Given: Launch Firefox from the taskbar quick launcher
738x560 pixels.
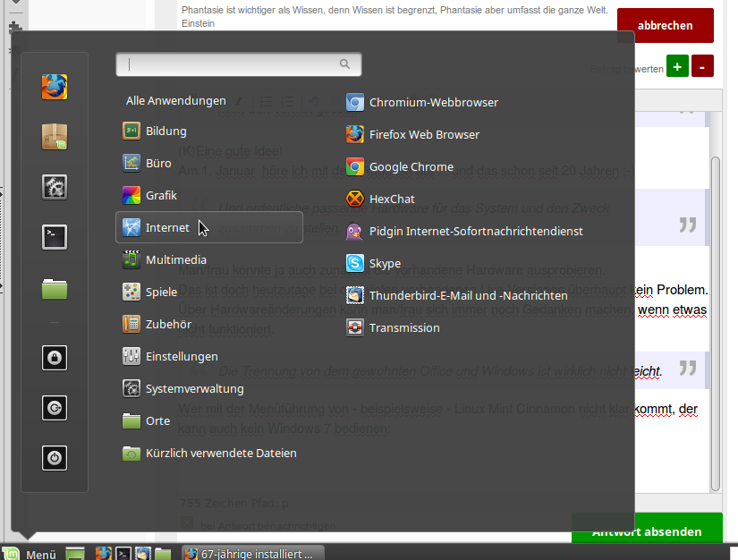Looking at the screenshot, I should pos(103,554).
